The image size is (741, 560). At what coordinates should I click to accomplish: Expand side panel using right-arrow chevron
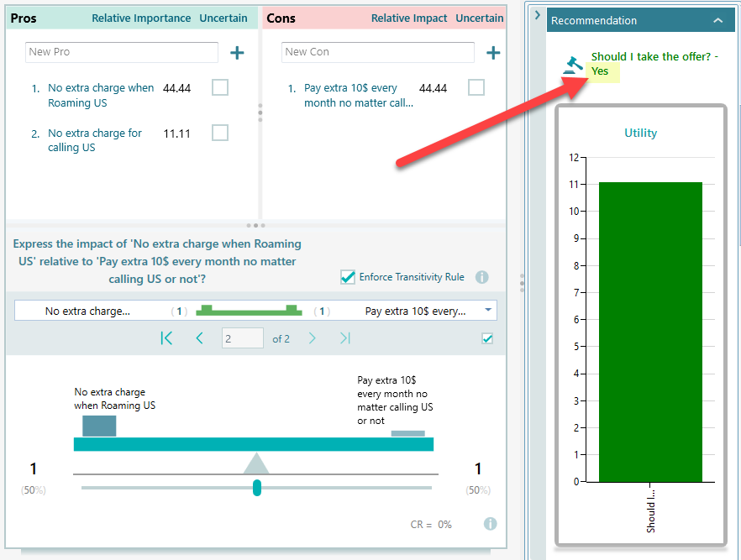[538, 14]
